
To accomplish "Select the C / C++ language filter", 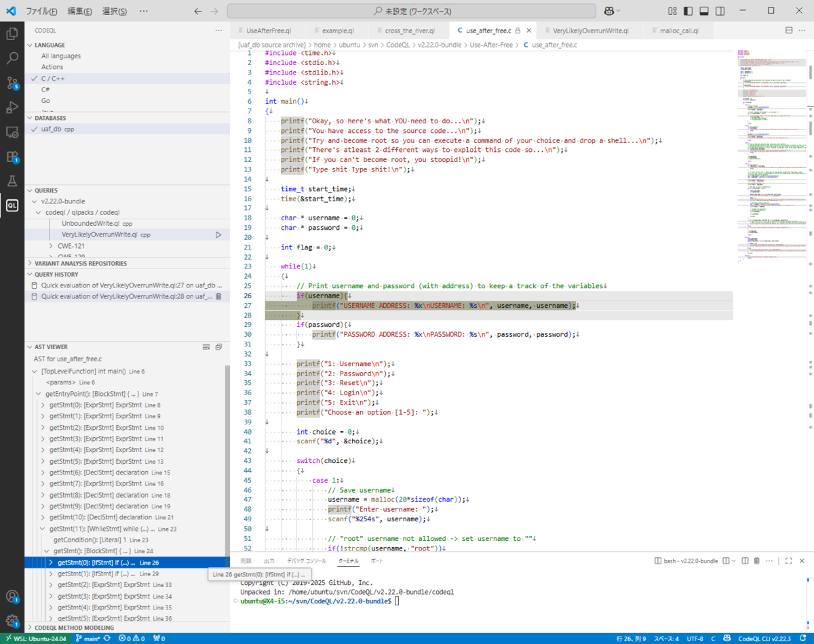I will click(128, 78).
